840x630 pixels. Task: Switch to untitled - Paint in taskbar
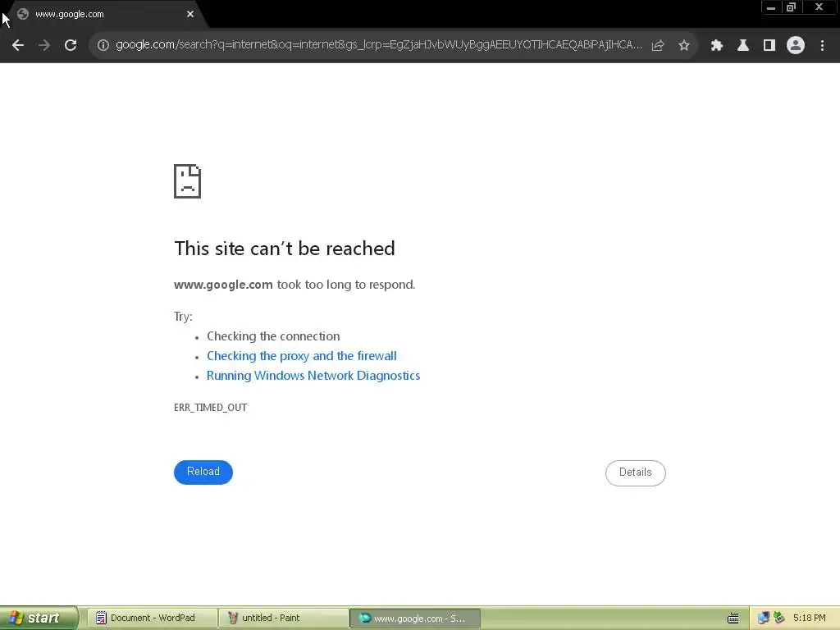(283, 619)
